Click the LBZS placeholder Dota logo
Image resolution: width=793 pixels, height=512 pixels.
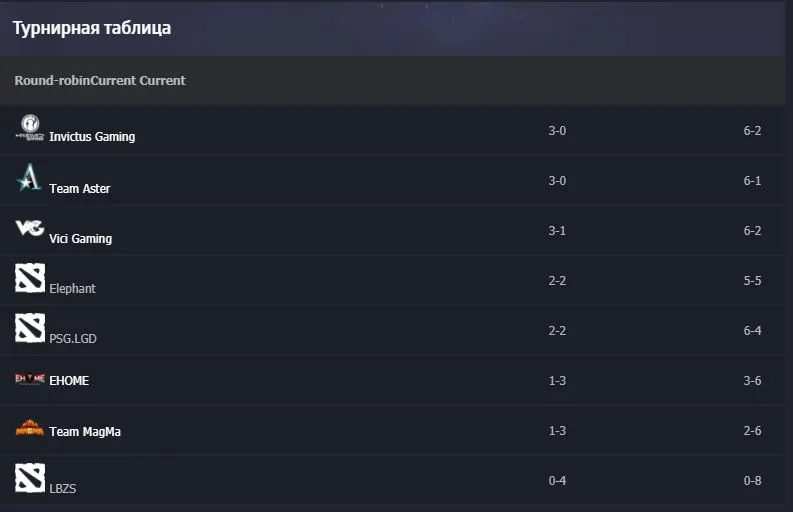coord(30,478)
